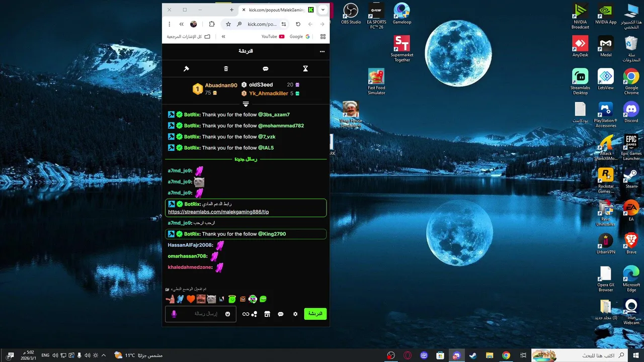Click the trash can clear chat icon
This screenshot has height=362, width=644.
point(226,69)
